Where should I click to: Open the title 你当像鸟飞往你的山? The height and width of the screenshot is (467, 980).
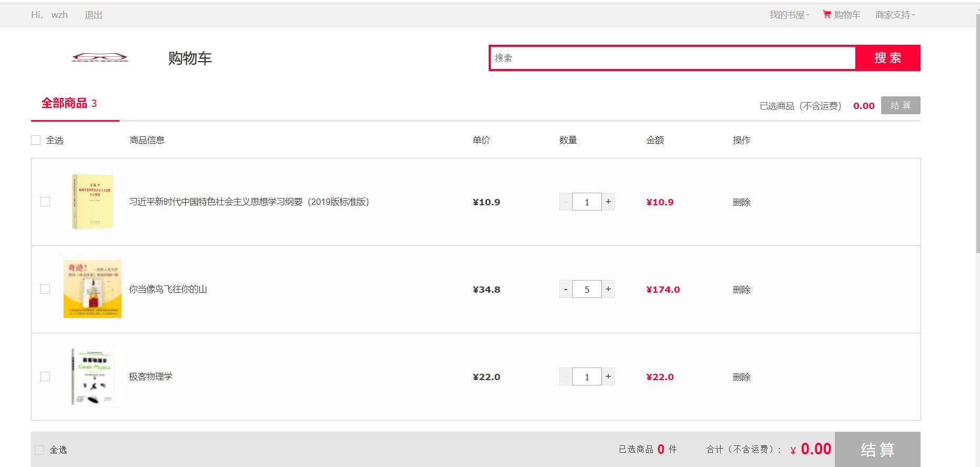pyautogui.click(x=168, y=289)
